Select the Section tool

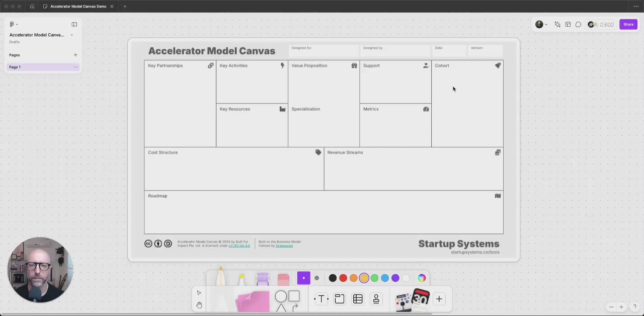point(340,299)
